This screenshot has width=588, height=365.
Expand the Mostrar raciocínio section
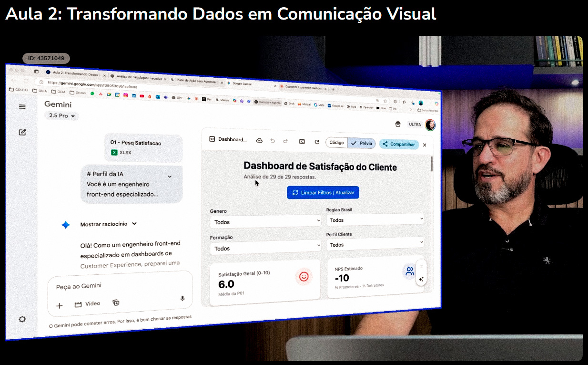point(105,223)
